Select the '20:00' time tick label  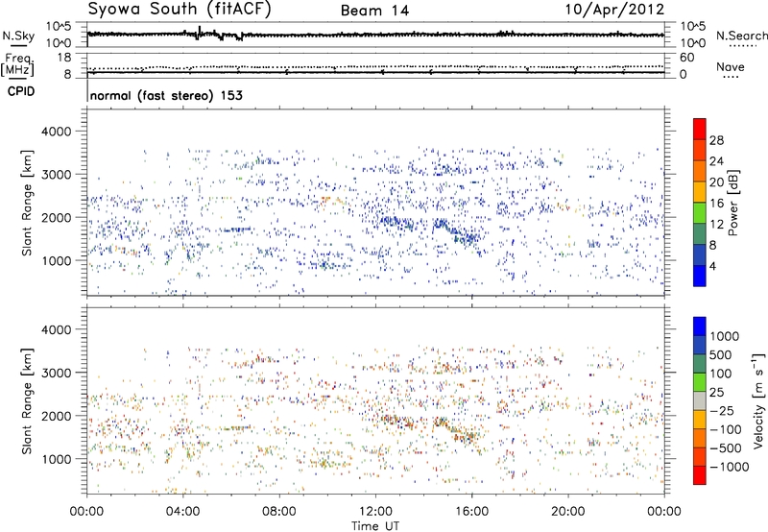coord(567,512)
